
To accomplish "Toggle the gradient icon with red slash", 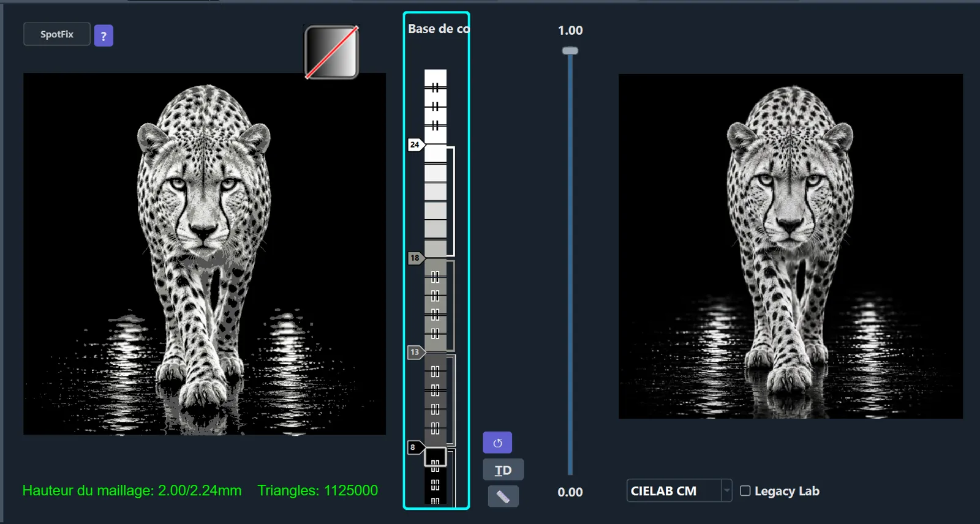I will [x=331, y=52].
